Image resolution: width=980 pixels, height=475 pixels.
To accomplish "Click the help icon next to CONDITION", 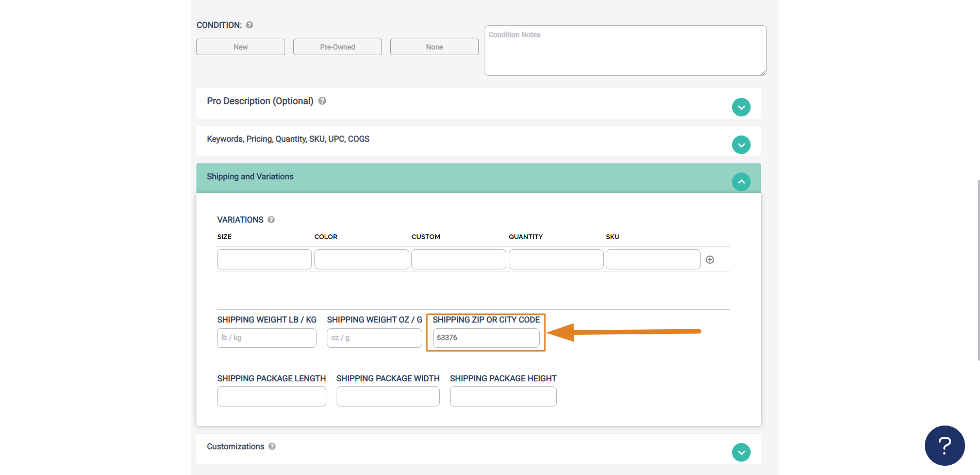I will click(x=250, y=25).
